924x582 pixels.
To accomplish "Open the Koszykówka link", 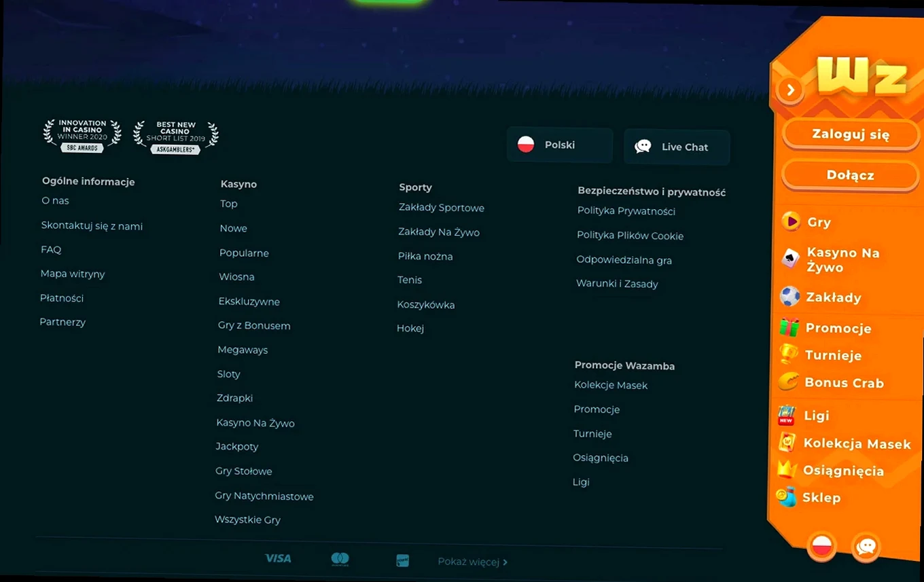I will coord(425,304).
